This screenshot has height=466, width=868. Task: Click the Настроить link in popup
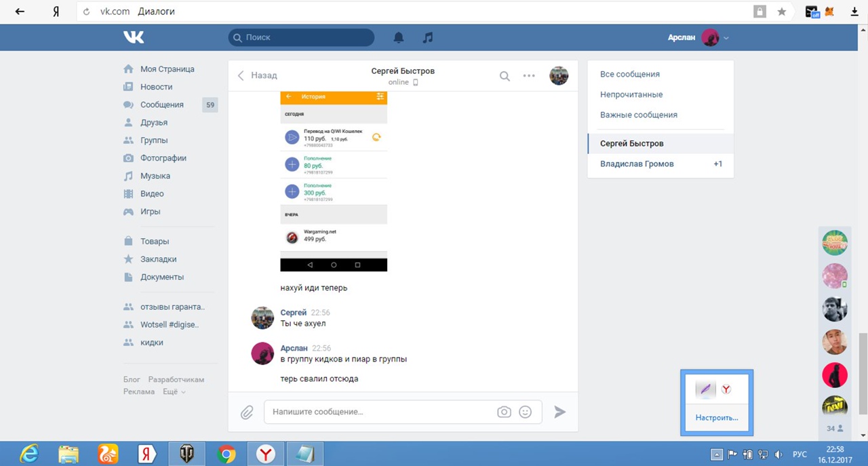pyautogui.click(x=716, y=417)
